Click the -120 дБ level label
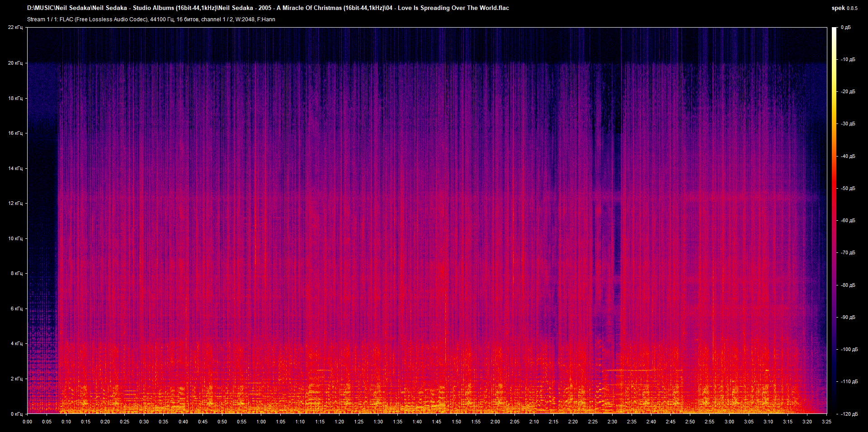The height and width of the screenshot is (432, 868). point(849,414)
